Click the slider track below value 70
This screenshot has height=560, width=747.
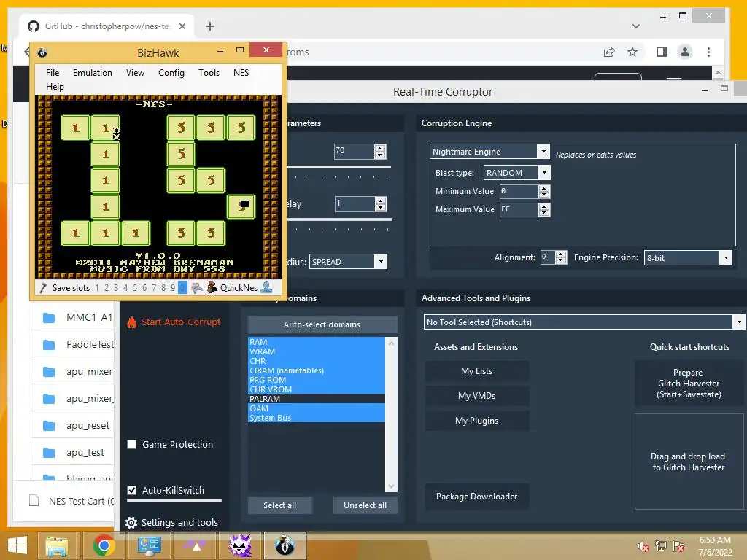tap(339, 167)
